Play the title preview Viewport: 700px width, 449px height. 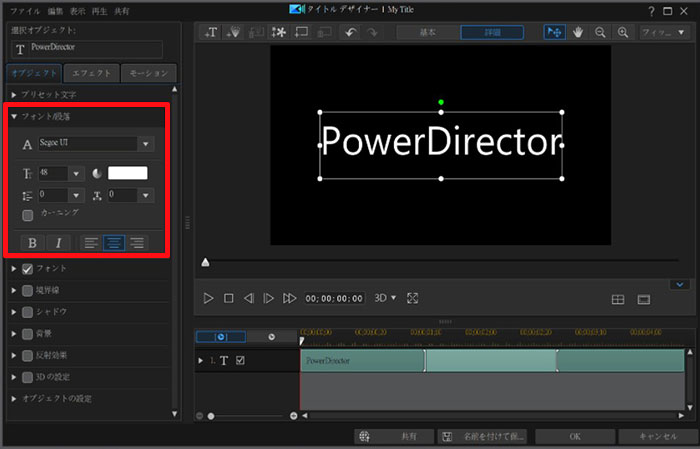click(208, 298)
